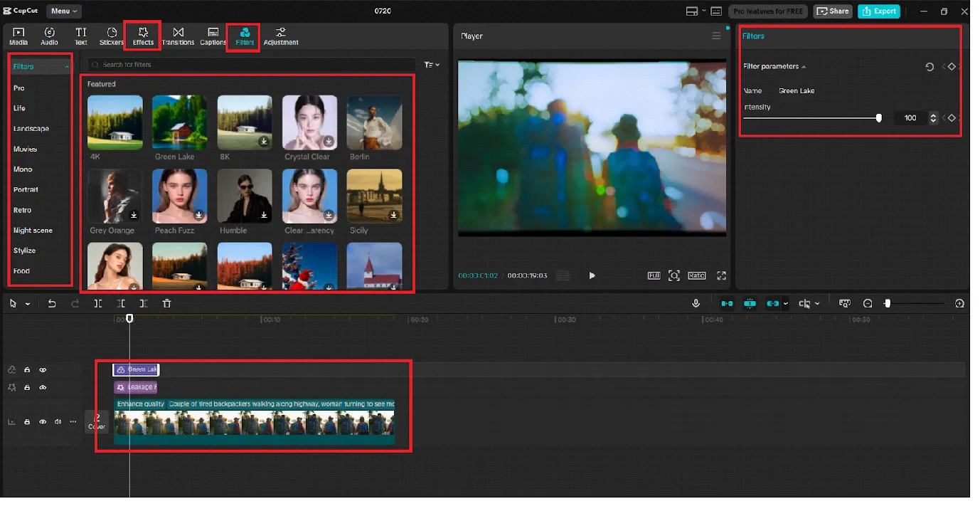Click the Export button
The width and height of the screenshot is (980, 516).
coord(879,11)
